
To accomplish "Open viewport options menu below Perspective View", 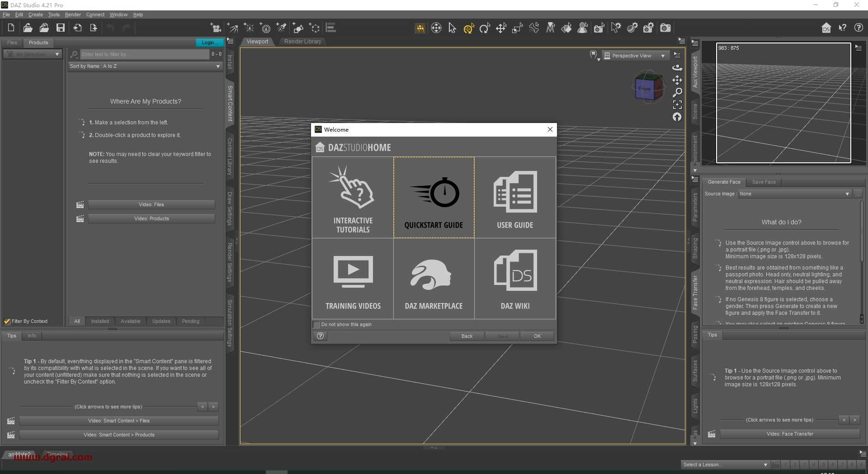I will point(677,55).
